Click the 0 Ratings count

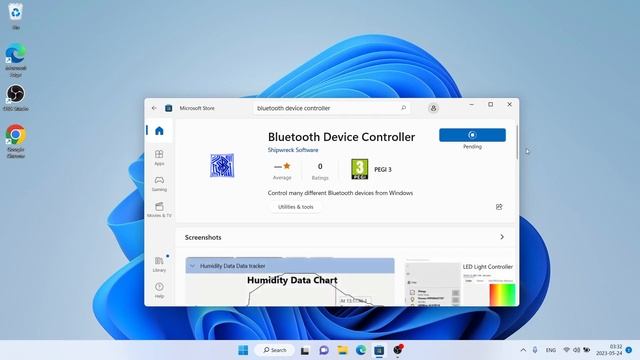pyautogui.click(x=320, y=171)
